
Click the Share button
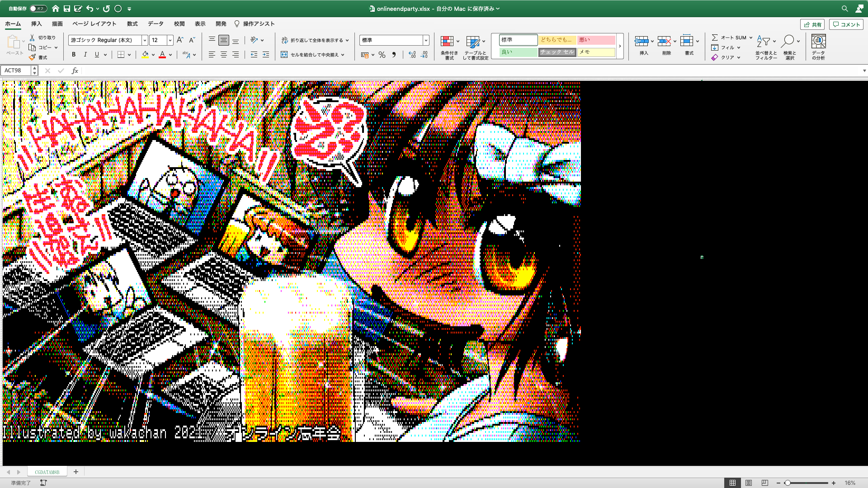(812, 24)
